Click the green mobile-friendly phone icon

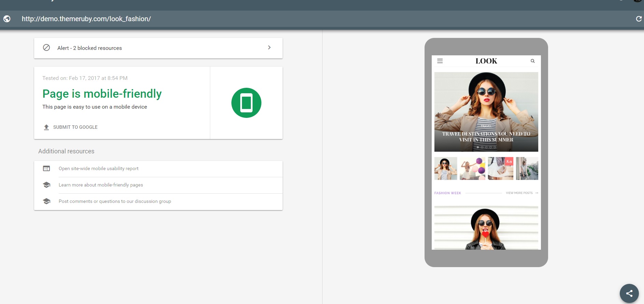pos(246,103)
